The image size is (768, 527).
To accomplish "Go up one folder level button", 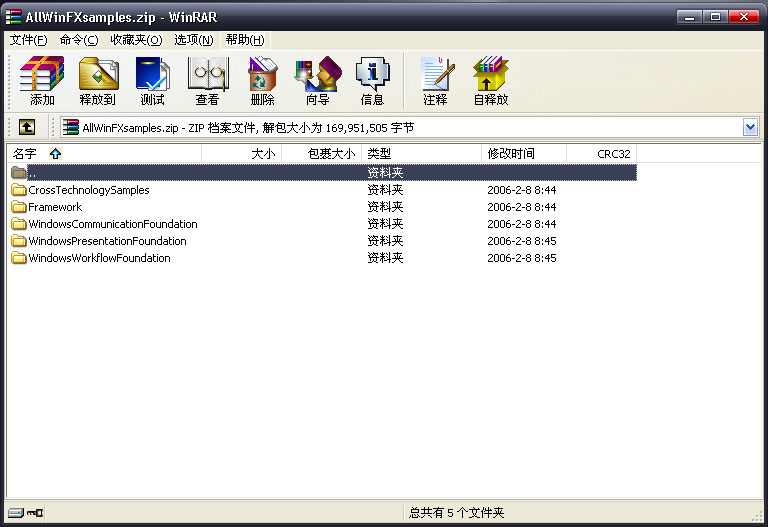I will pyautogui.click(x=27, y=127).
